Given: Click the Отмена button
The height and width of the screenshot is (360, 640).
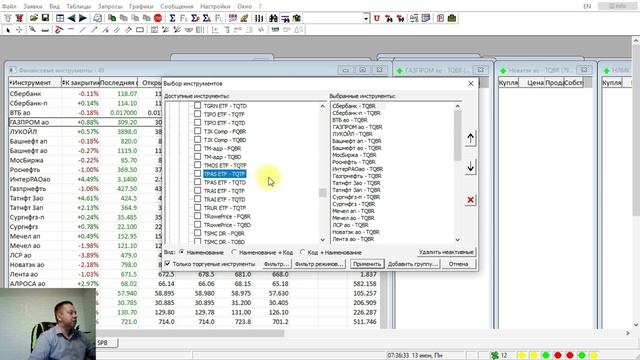Looking at the screenshot, I should click(458, 264).
